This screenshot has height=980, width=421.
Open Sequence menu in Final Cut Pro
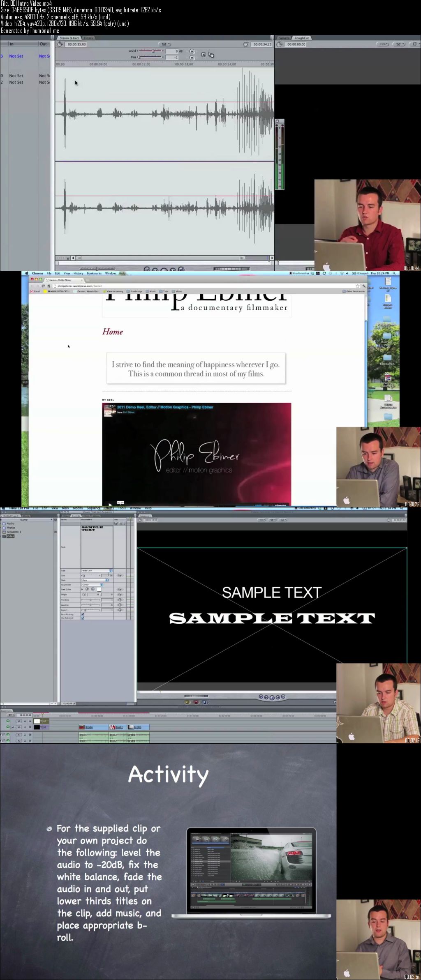click(x=94, y=508)
